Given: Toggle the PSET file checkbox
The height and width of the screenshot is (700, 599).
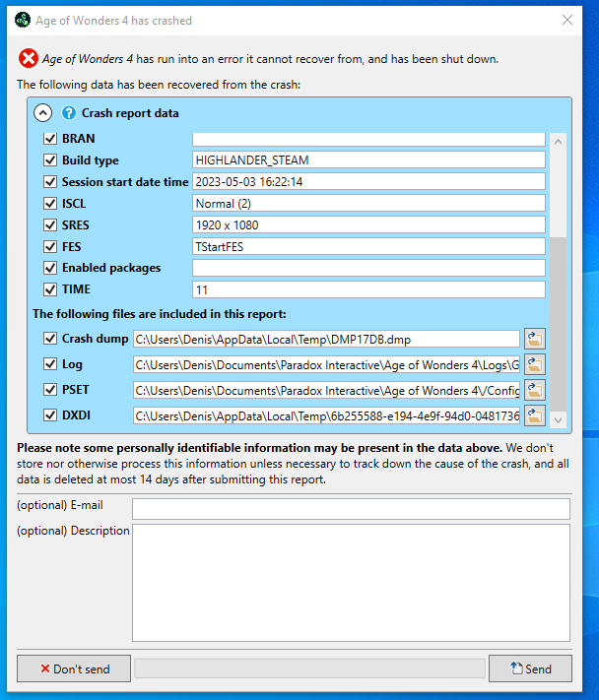Looking at the screenshot, I should pos(50,389).
